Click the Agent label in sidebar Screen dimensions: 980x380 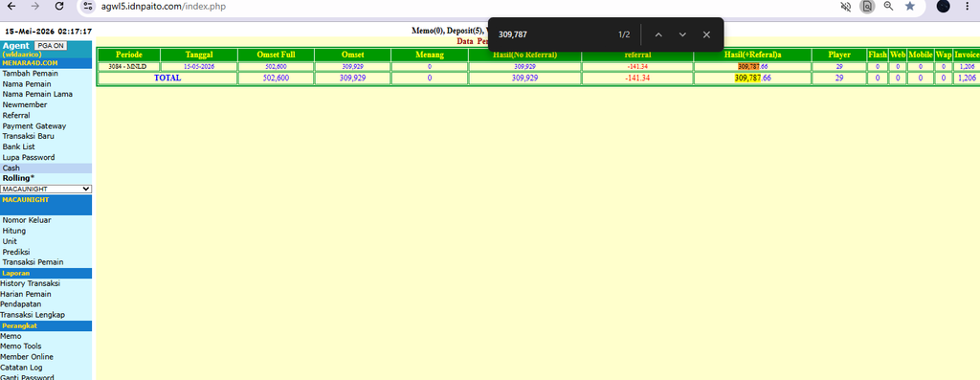pos(15,46)
